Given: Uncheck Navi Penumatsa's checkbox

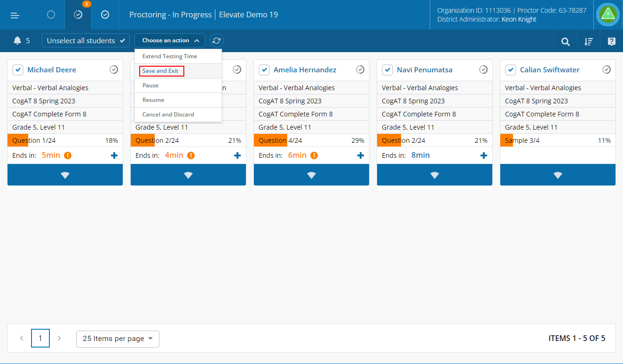Looking at the screenshot, I should tap(387, 70).
